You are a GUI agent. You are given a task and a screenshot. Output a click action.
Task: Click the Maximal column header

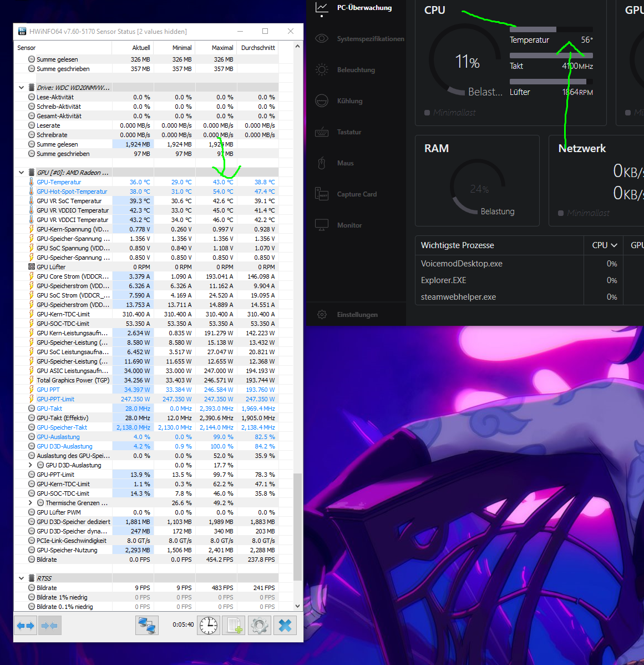tap(216, 48)
